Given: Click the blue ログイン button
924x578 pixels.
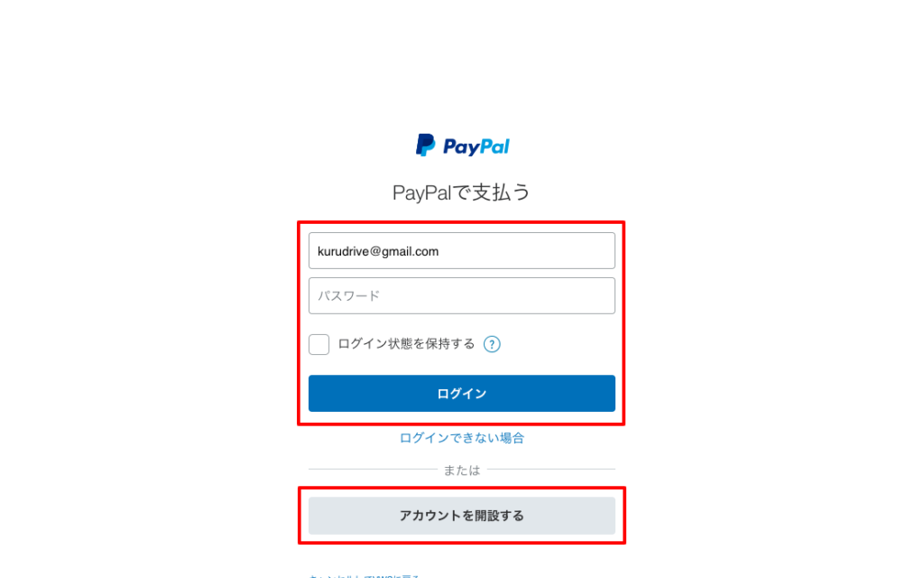Looking at the screenshot, I should 461,394.
